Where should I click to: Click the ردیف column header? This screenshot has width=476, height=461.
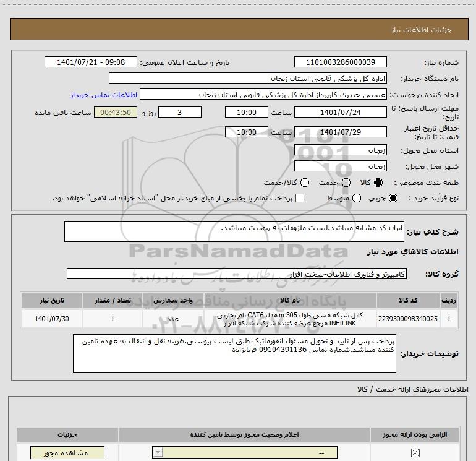click(x=449, y=300)
